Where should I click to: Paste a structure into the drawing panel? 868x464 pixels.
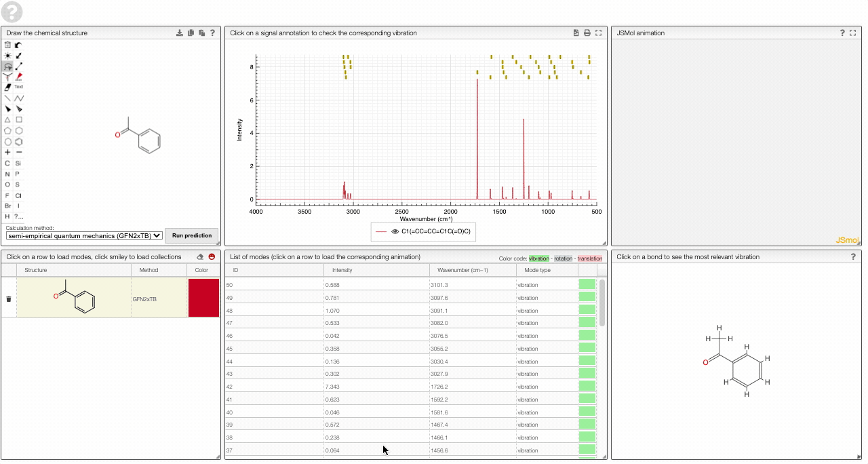point(201,33)
